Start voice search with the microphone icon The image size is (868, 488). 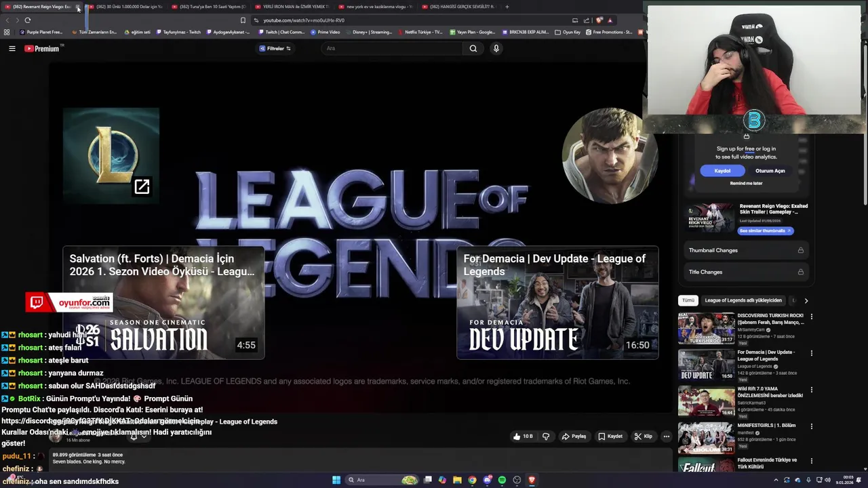[x=496, y=48]
